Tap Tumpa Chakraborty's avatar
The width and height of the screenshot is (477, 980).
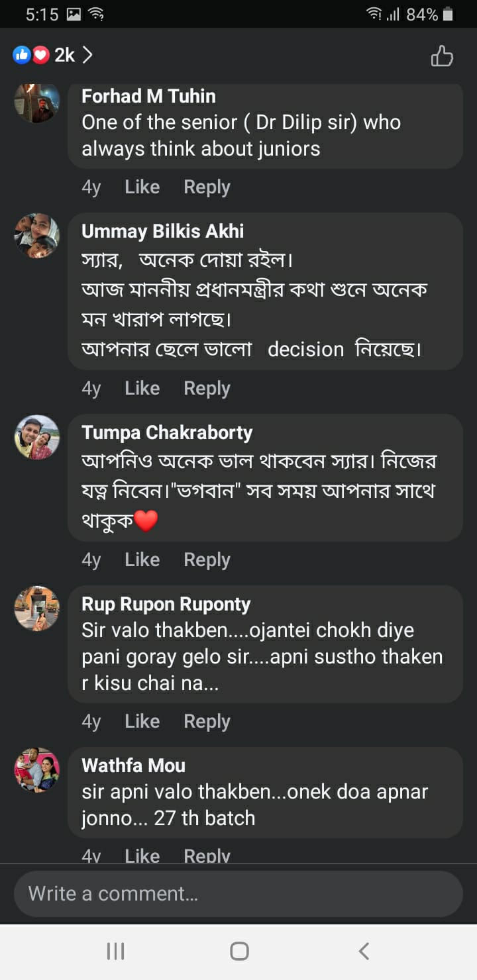[x=37, y=437]
